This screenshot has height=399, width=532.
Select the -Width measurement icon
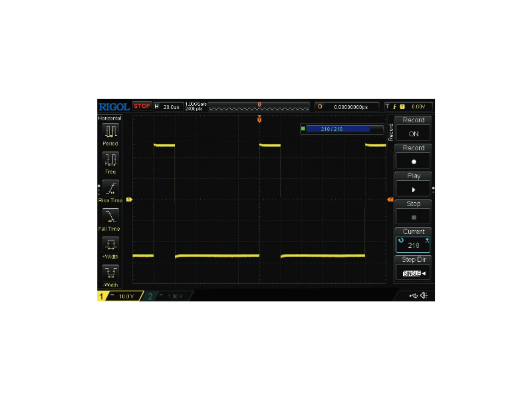pos(110,273)
